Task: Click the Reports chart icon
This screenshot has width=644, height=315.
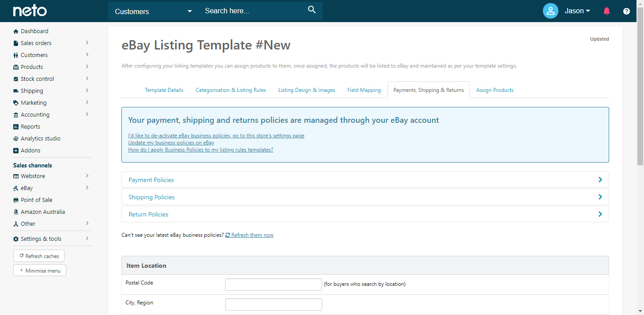Action: (16, 127)
